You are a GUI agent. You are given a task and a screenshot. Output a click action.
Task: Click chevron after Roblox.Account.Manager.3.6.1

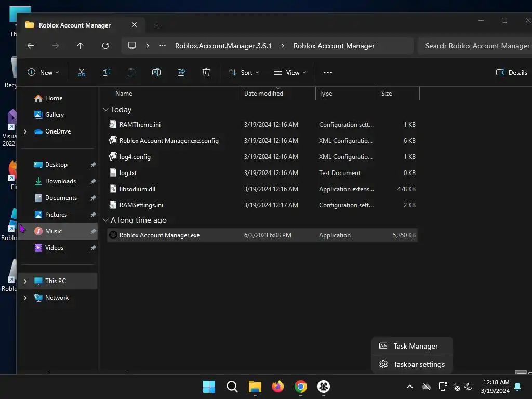tap(283, 46)
